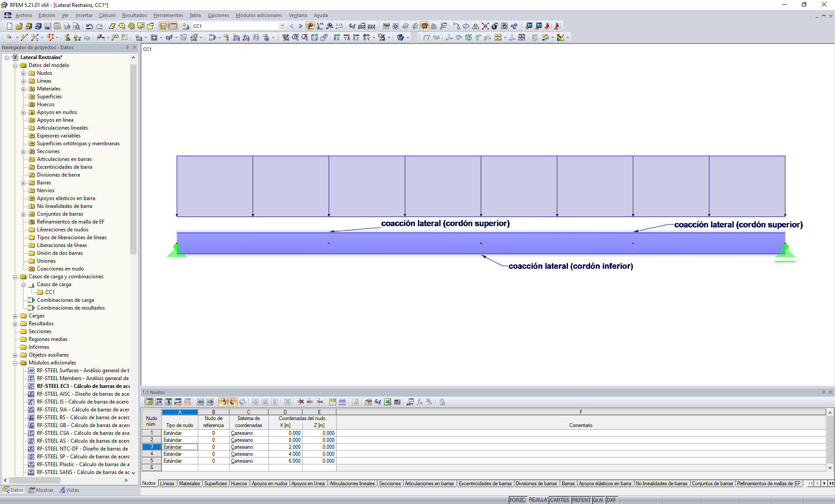Open the CC1 load case dropdown
835x504 pixels.
282,26
